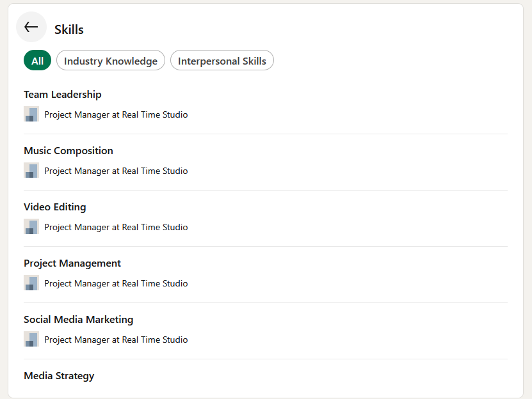Open Project Manager role under Music Composition

click(x=116, y=171)
